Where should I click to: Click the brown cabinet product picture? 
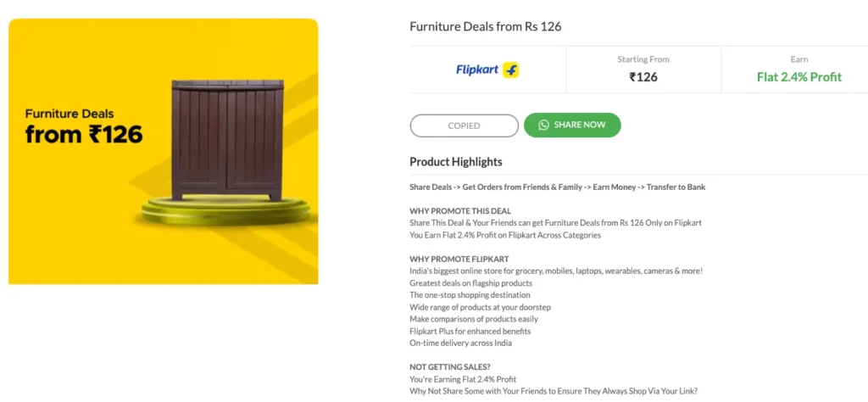pyautogui.click(x=227, y=140)
